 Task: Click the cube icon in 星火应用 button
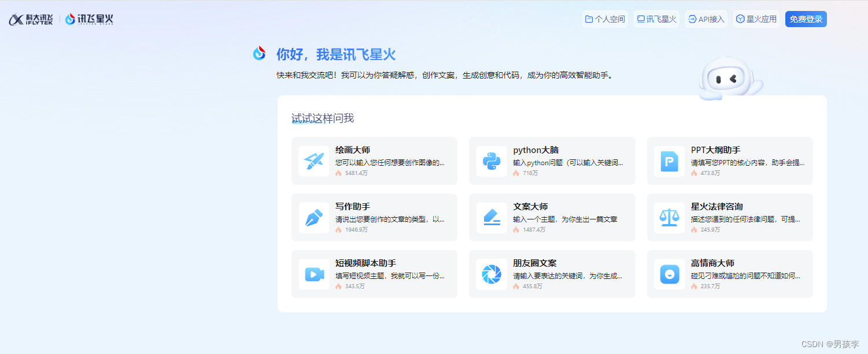click(740, 19)
